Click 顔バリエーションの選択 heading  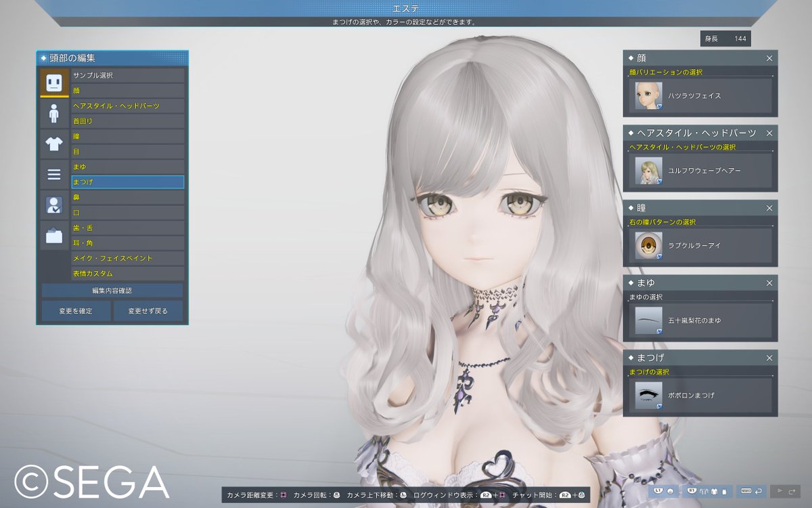[666, 72]
